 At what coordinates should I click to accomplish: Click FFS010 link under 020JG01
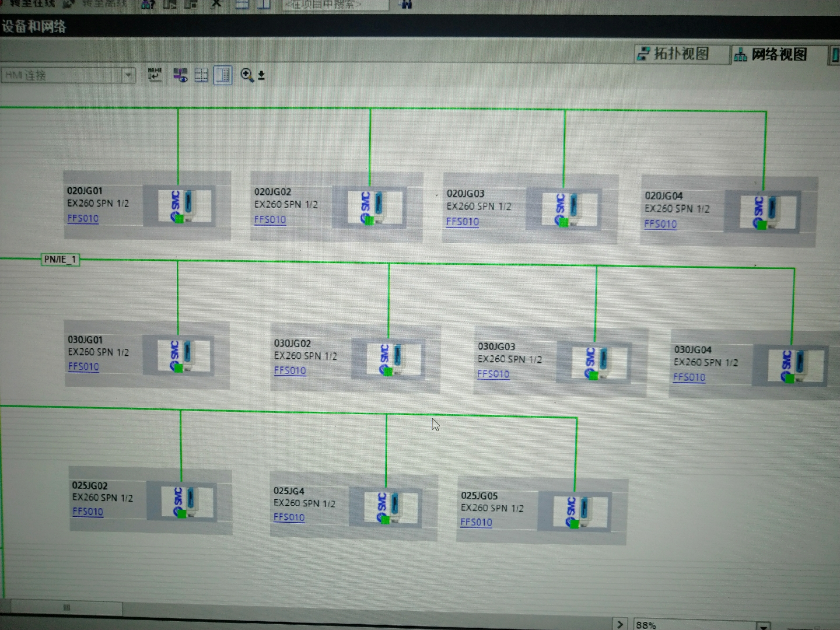(x=83, y=218)
